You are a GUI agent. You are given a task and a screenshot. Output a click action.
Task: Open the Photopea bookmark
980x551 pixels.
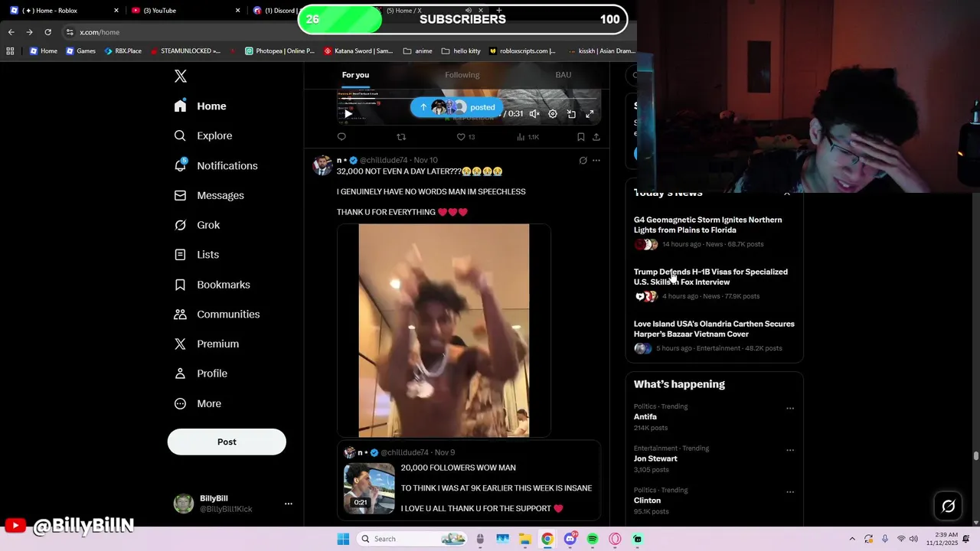(279, 51)
